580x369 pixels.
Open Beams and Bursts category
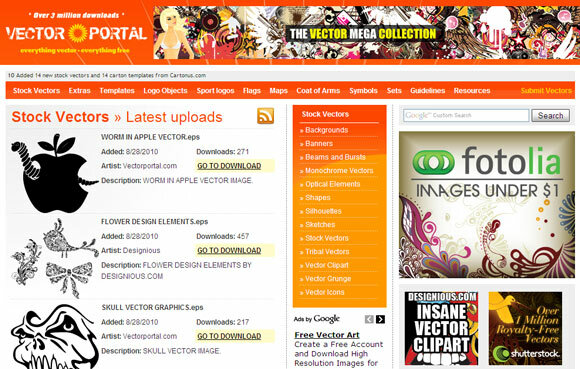click(335, 157)
